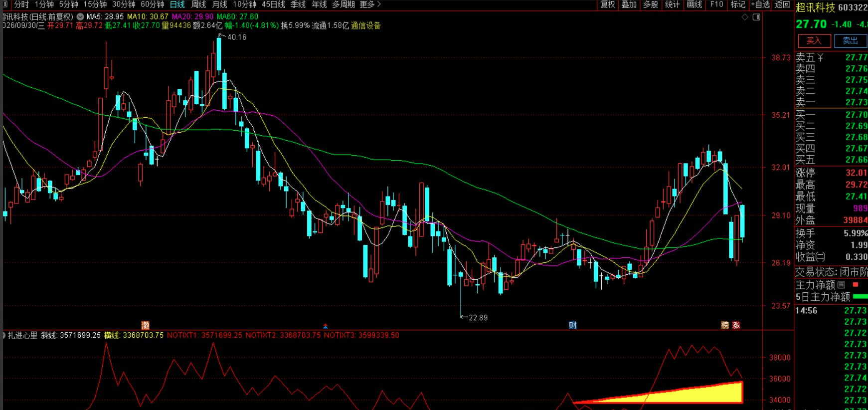
Task: Click the diamond icon above the chart
Action: click(745, 17)
